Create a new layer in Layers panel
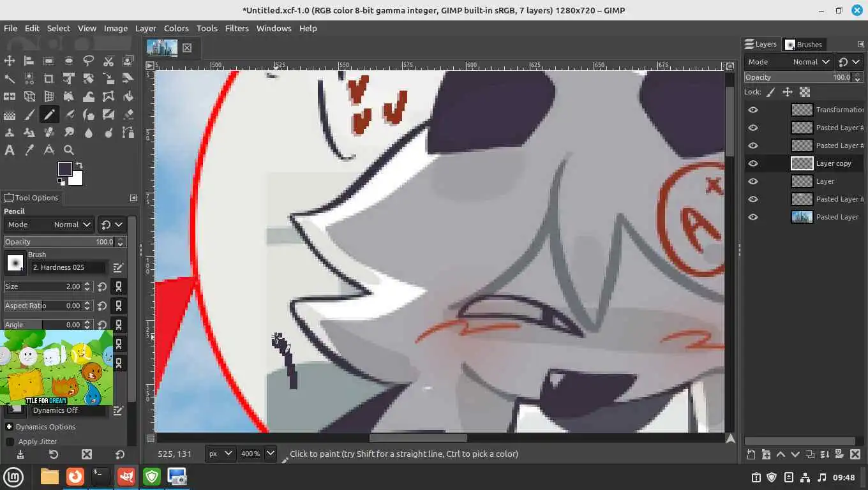 tap(751, 455)
